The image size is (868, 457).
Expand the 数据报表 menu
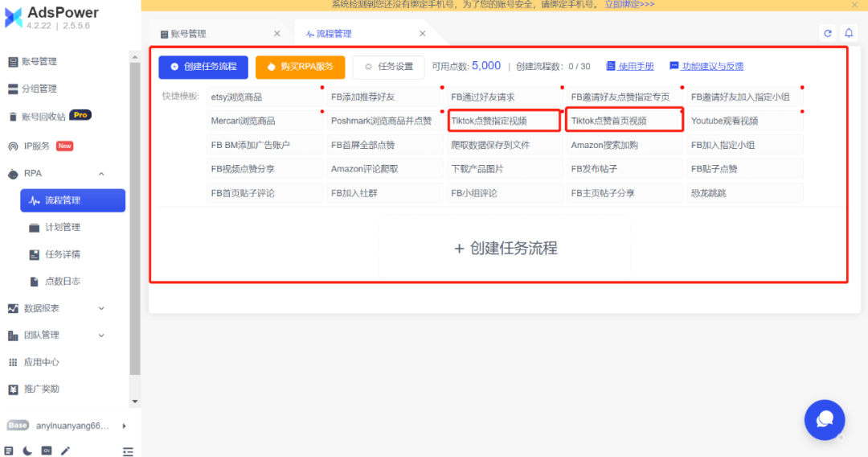coord(101,308)
